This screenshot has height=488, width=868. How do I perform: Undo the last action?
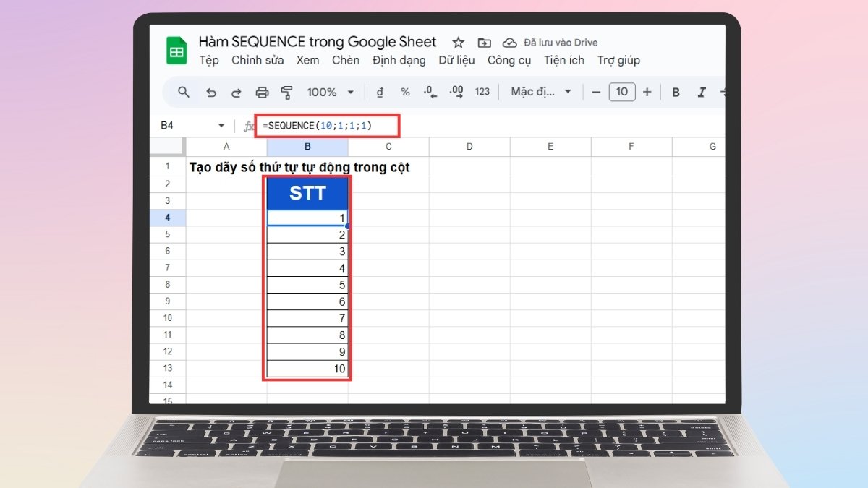(x=210, y=92)
